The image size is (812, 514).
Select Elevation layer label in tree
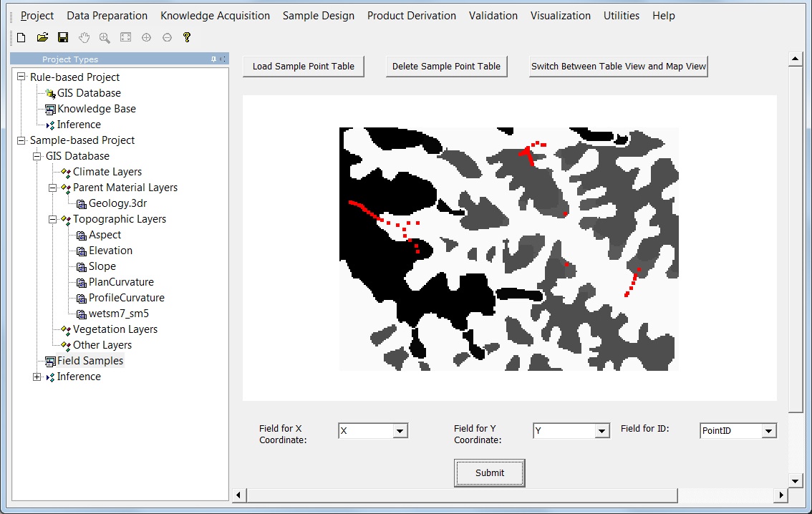tap(110, 251)
